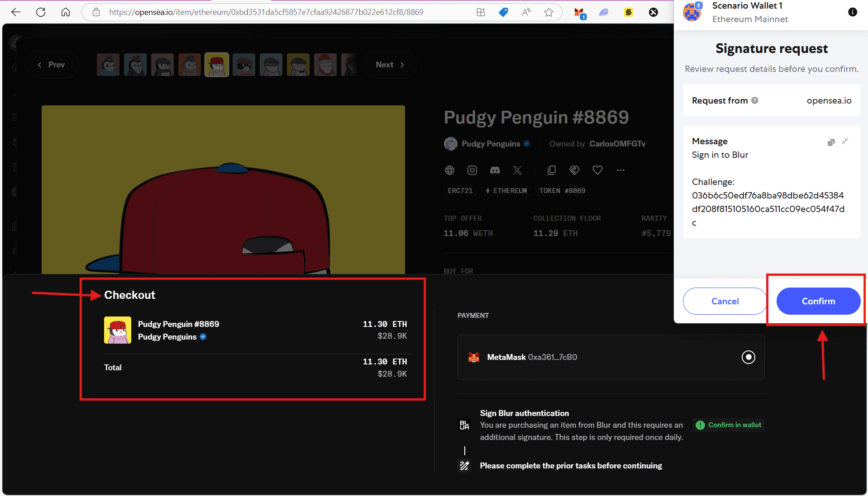Select the currently highlighted red-cap penguin thumbnail
This screenshot has height=496, width=868.
[217, 65]
